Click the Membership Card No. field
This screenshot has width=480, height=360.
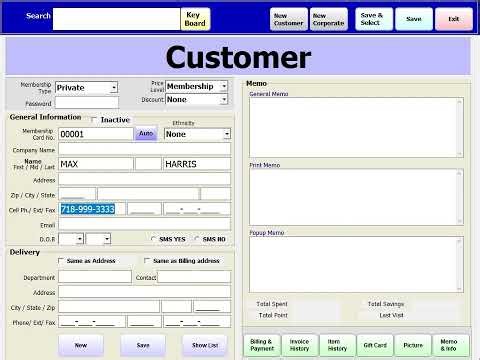point(96,134)
